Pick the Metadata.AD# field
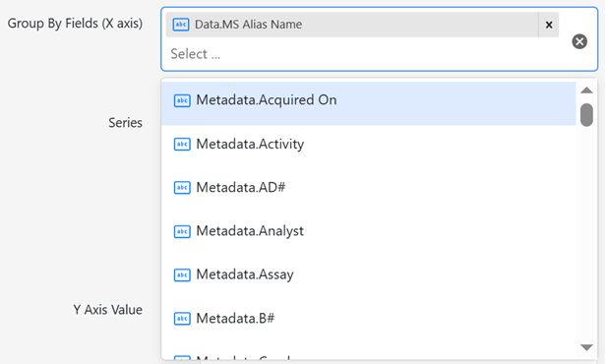 [x=369, y=188]
